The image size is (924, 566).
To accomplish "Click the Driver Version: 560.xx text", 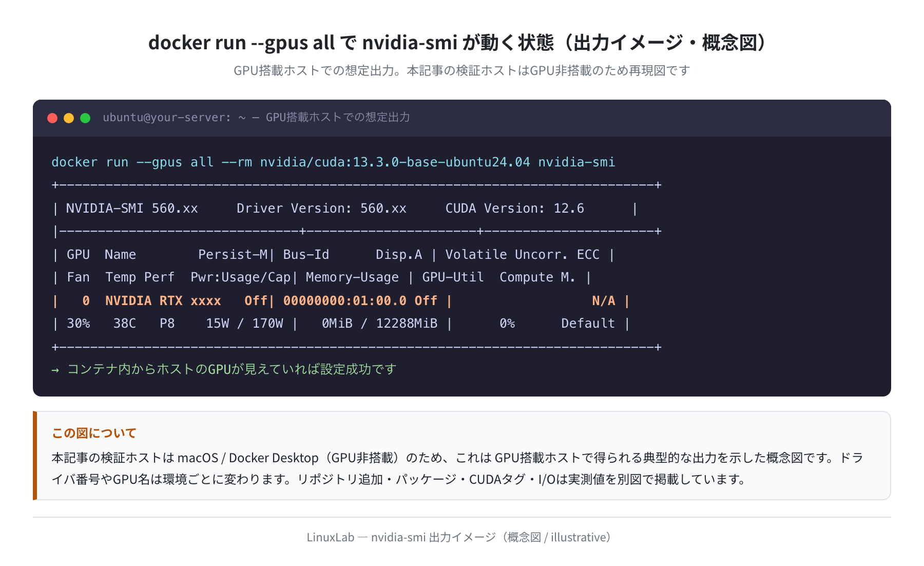I will coord(321,209).
